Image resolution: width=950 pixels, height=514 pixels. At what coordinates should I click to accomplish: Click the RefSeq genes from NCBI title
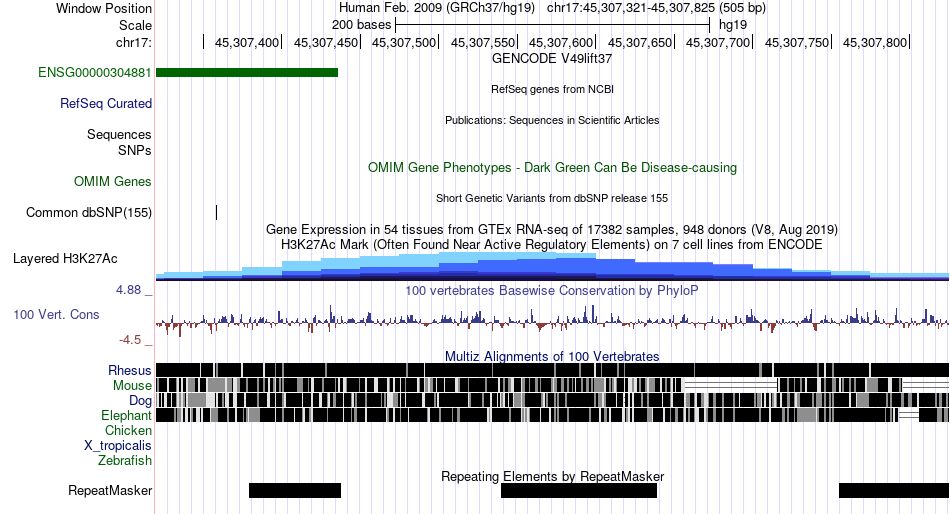pos(552,89)
